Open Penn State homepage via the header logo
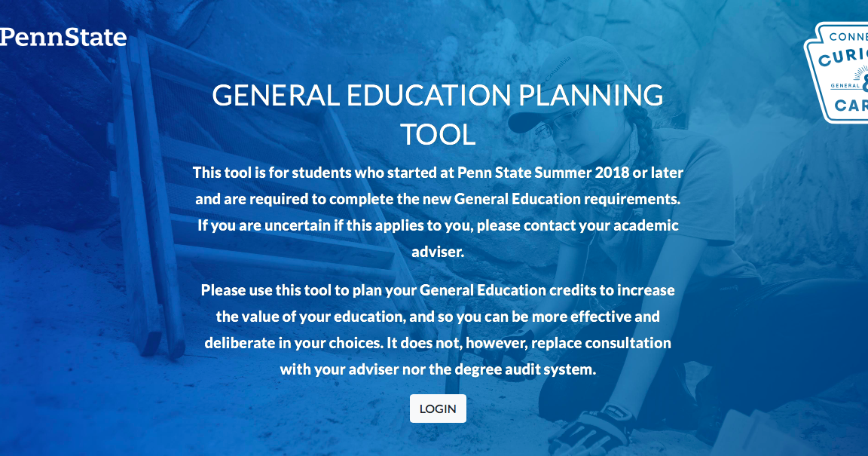 click(x=63, y=37)
